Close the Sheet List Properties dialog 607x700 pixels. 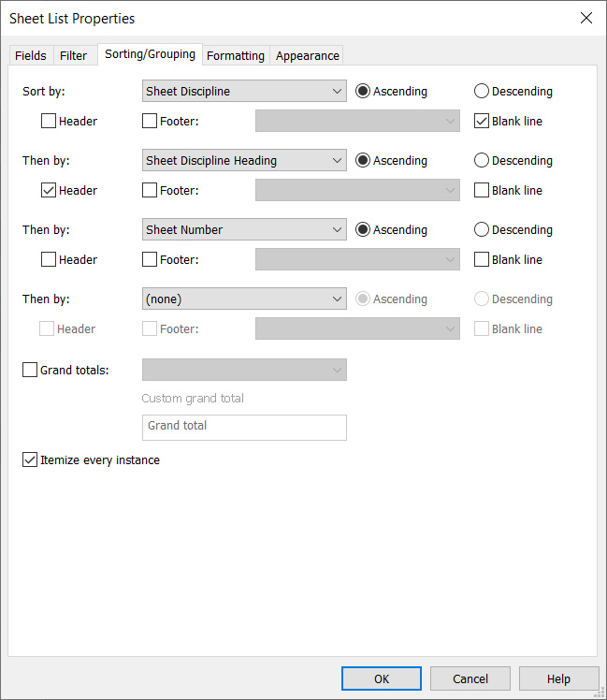[x=585, y=18]
